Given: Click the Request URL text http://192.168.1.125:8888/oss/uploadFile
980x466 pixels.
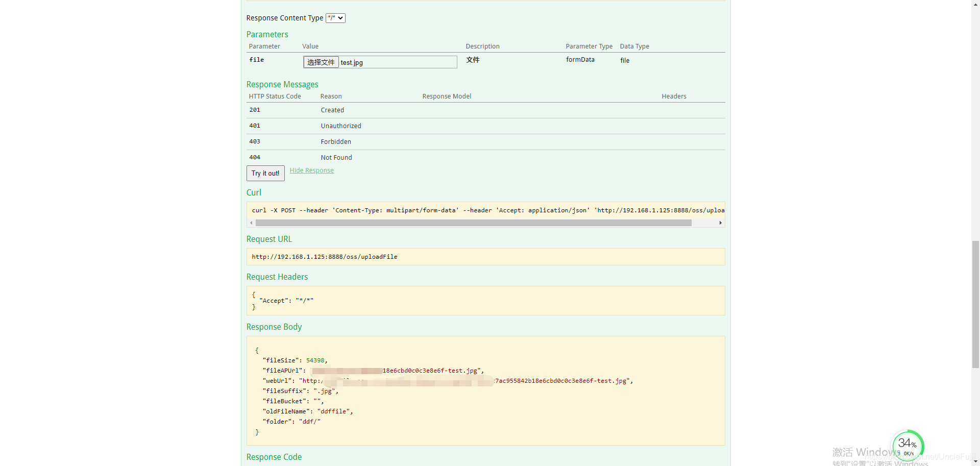Looking at the screenshot, I should 325,257.
